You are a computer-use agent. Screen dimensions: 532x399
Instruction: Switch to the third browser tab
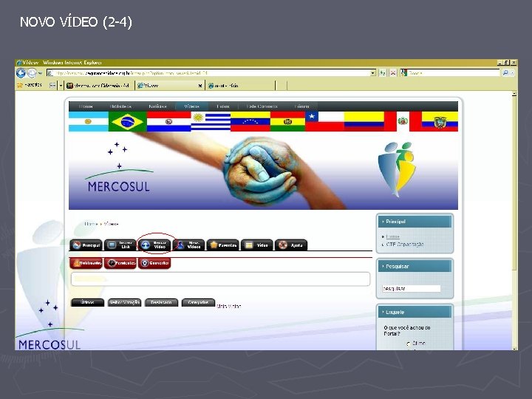point(239,86)
